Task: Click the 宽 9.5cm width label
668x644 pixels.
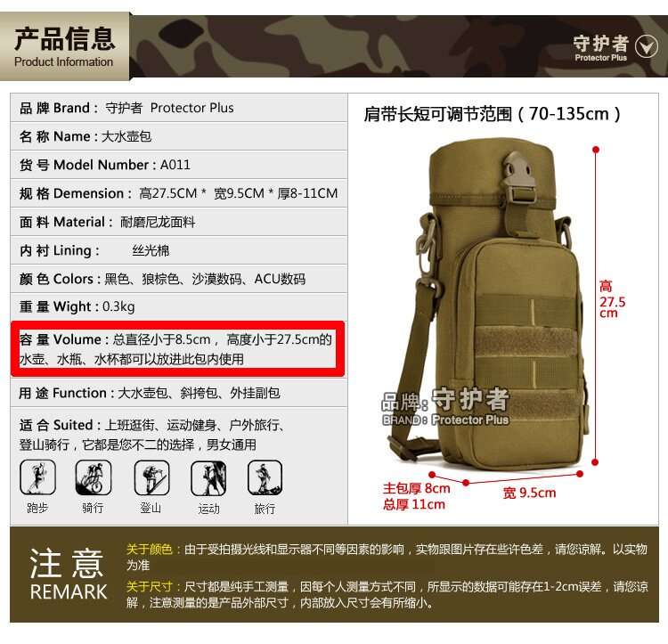Action: tap(529, 493)
